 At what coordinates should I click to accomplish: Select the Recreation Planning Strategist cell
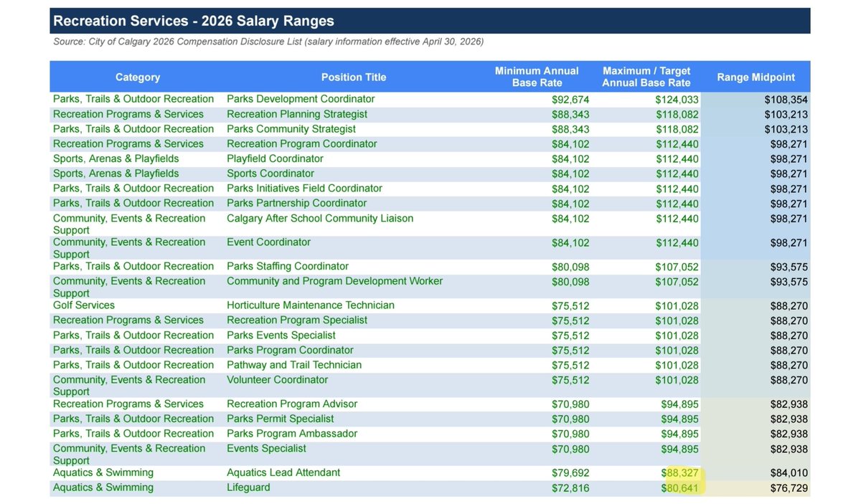[297, 114]
